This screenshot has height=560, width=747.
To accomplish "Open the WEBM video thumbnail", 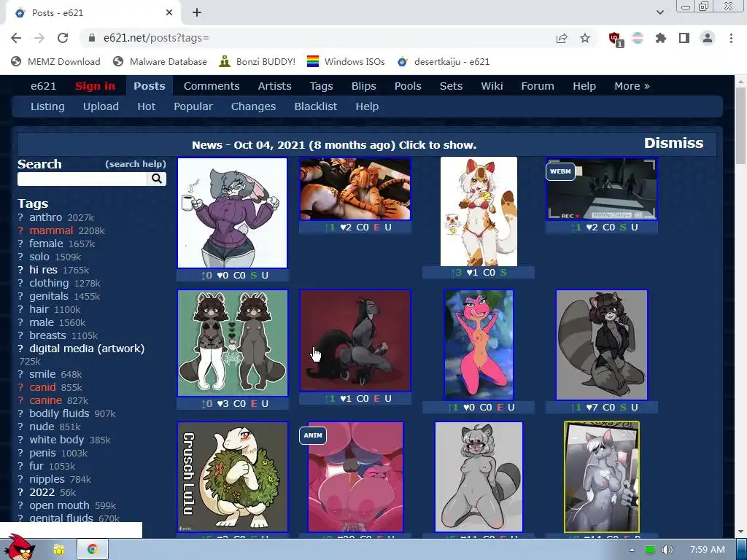I will 601,190.
